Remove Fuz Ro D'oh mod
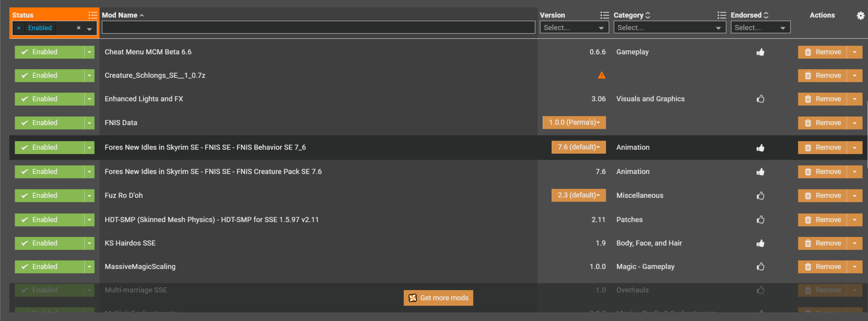Image resolution: width=868 pixels, height=321 pixels. (822, 196)
